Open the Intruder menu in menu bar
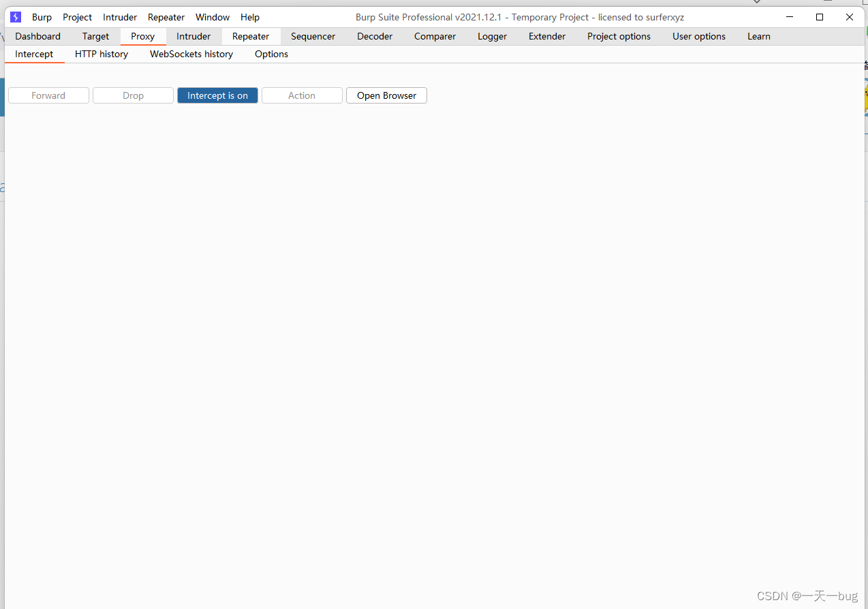Image resolution: width=868 pixels, height=609 pixels. [120, 17]
